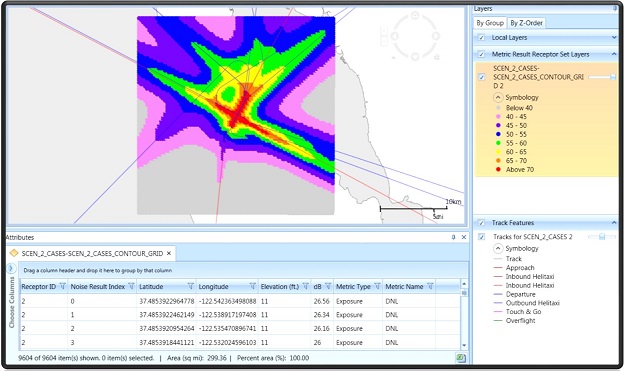Image resolution: width=625 pixels, height=371 pixels.
Task: Switch to the By Z-Order tab
Action: 526,23
